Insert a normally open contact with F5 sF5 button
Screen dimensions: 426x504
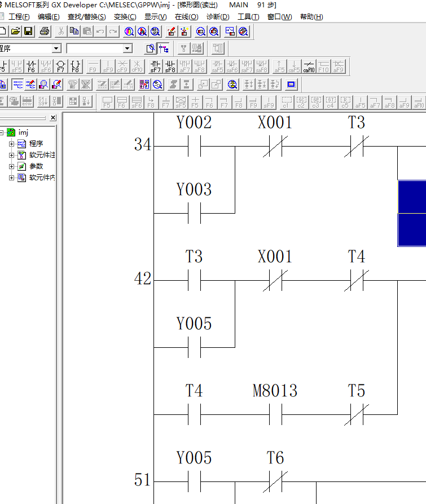tap(16, 66)
